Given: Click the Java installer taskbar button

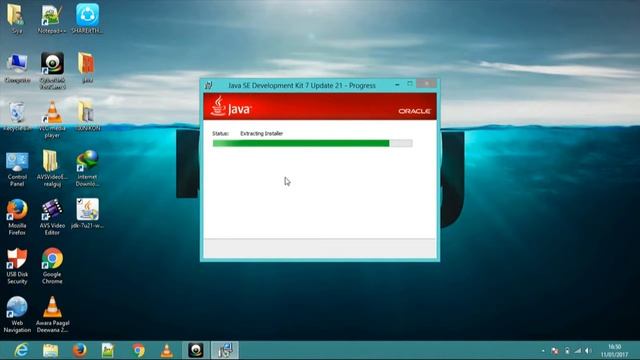Looking at the screenshot, I should tap(225, 350).
